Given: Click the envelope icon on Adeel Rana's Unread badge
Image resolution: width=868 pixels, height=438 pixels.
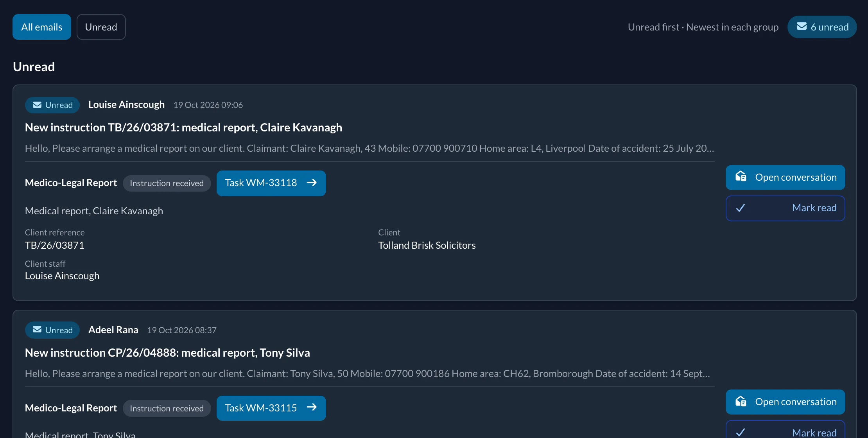Looking at the screenshot, I should click(37, 329).
